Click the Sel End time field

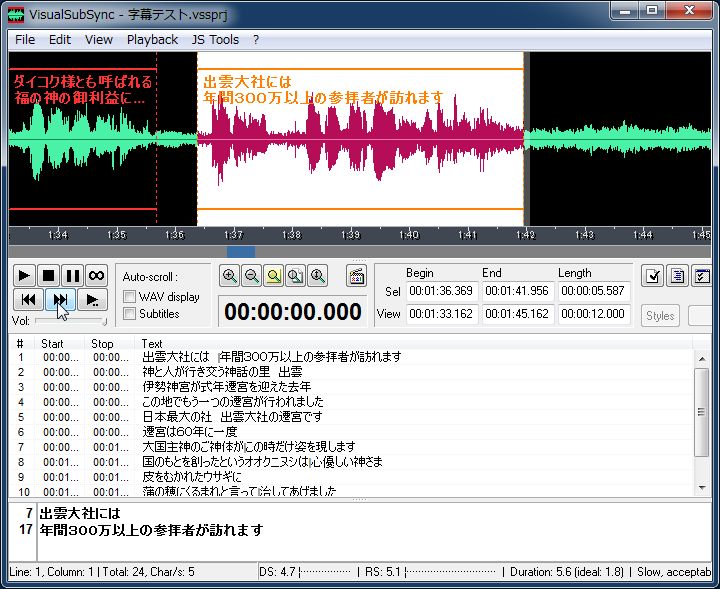tap(517, 291)
